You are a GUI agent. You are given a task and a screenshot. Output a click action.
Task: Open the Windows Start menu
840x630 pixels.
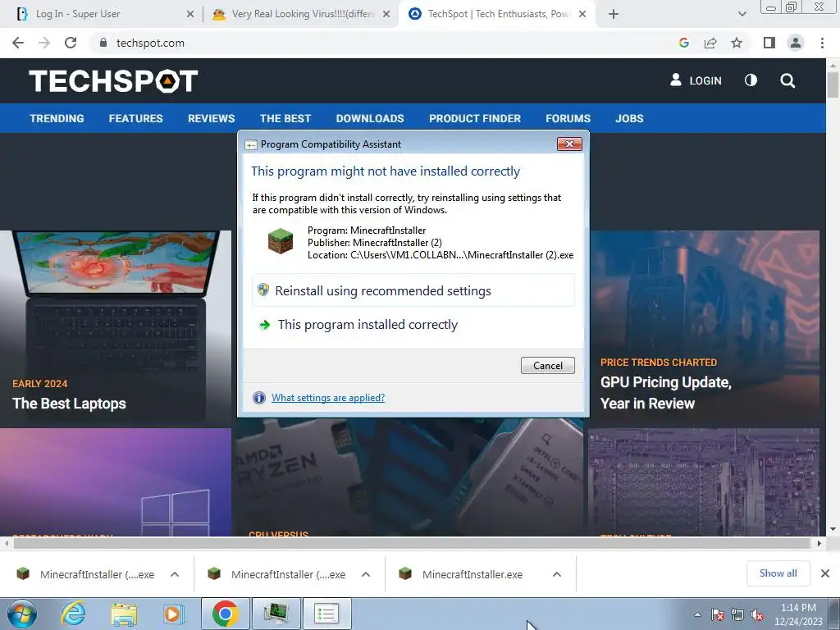[21, 614]
